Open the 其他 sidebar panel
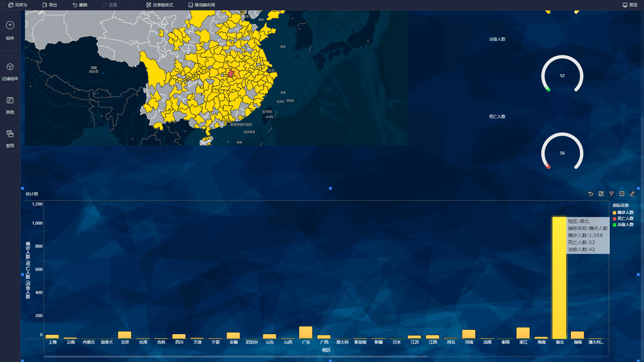 click(x=10, y=101)
